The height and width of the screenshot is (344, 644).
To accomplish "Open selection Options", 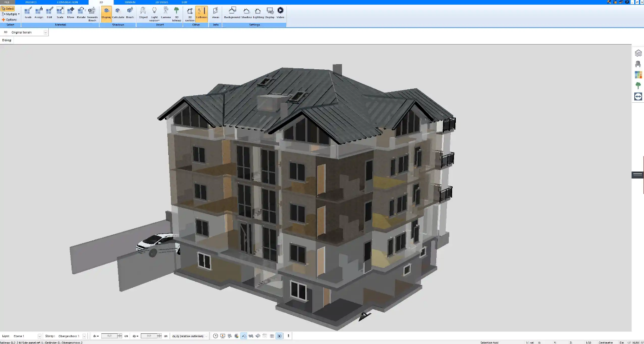I will click(9, 20).
